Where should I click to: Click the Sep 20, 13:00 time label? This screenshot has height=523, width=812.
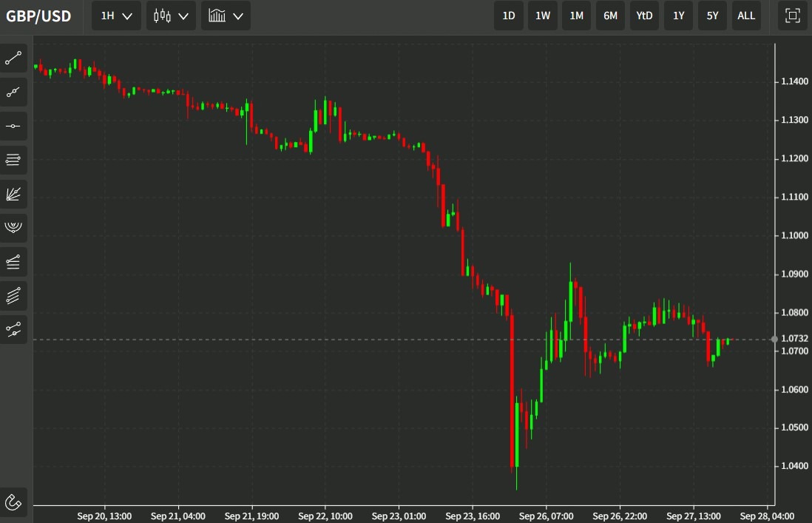(104, 516)
